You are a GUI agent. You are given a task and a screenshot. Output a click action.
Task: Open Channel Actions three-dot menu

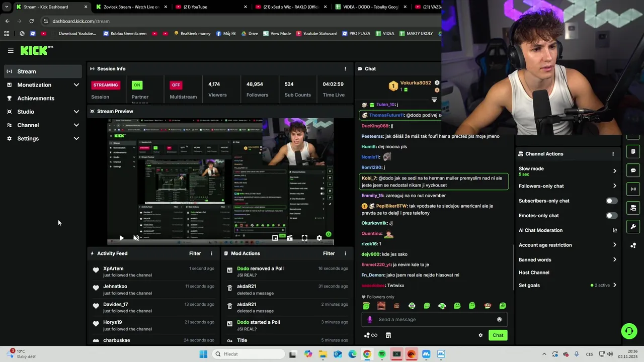[613, 154]
